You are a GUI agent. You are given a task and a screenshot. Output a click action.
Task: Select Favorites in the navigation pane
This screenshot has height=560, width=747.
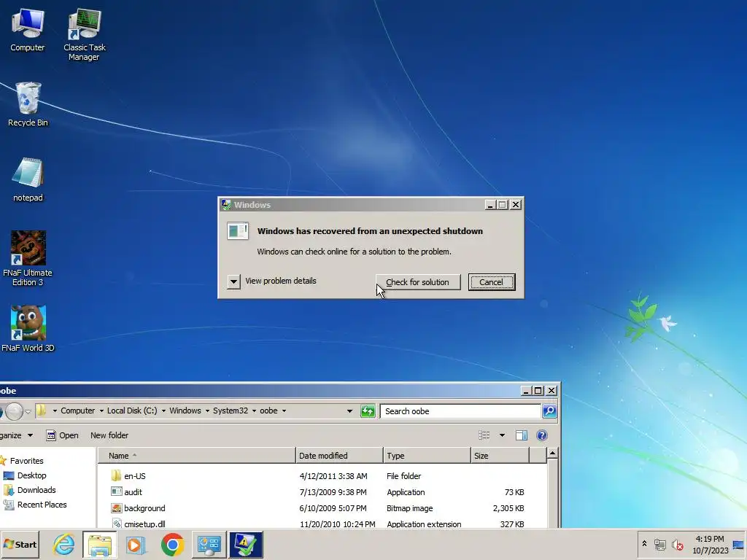(27, 461)
